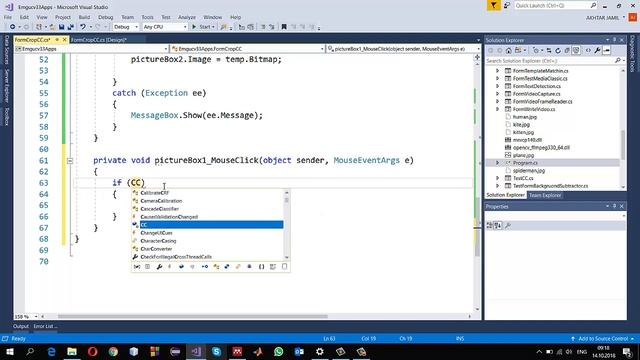Viewport: 640px width, 360px height.
Task: Toggle the class filter icon in IntelliSense
Action: [216, 267]
